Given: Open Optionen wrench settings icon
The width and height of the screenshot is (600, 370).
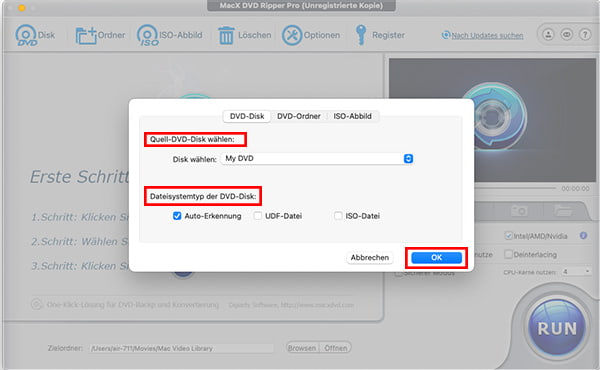Looking at the screenshot, I should tap(292, 35).
